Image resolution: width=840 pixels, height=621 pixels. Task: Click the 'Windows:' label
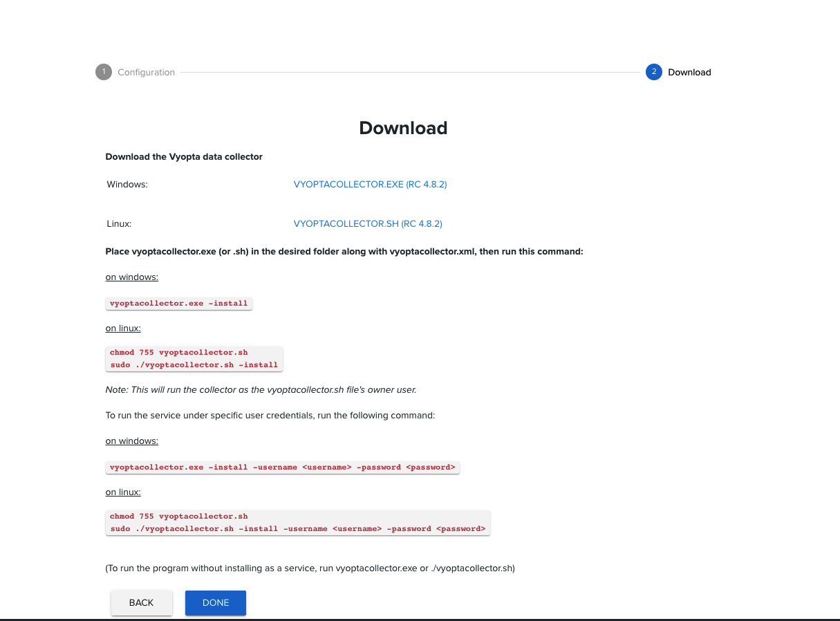click(127, 185)
